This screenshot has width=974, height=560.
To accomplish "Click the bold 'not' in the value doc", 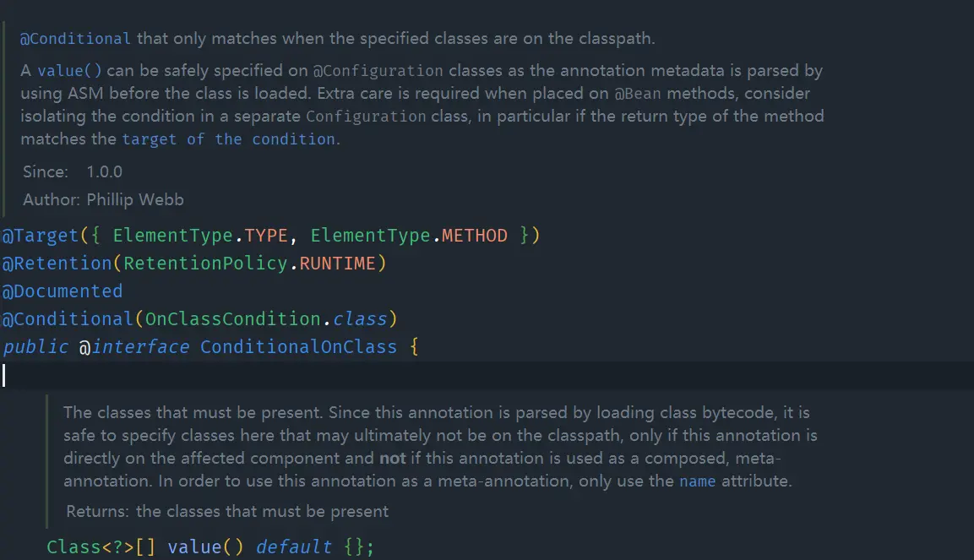I will point(393,458).
